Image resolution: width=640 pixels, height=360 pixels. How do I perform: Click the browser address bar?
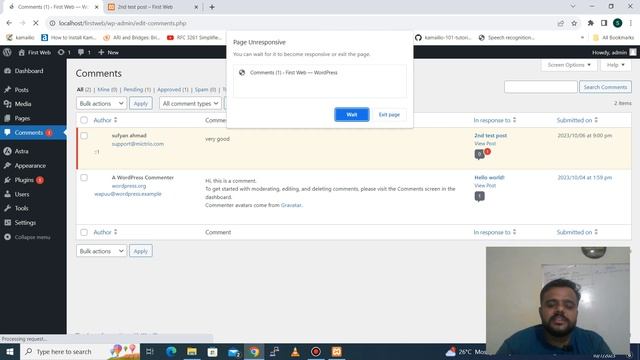click(302, 23)
